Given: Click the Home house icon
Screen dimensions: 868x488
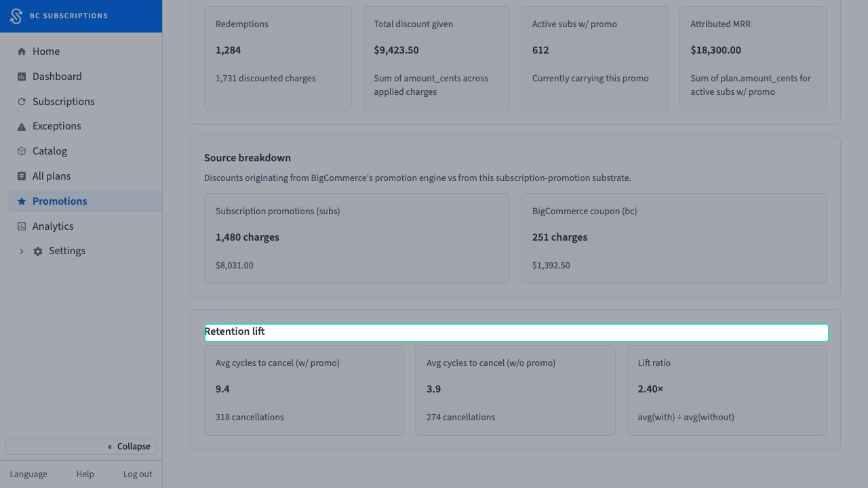Looking at the screenshot, I should coord(22,52).
